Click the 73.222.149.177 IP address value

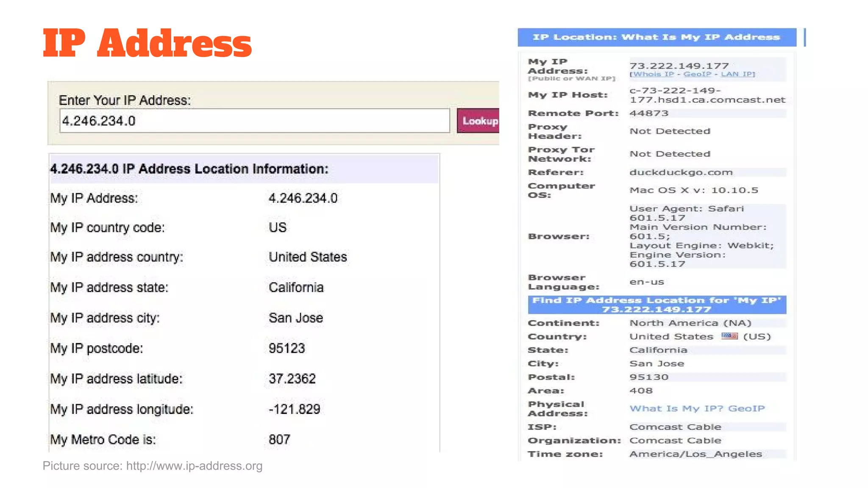679,66
